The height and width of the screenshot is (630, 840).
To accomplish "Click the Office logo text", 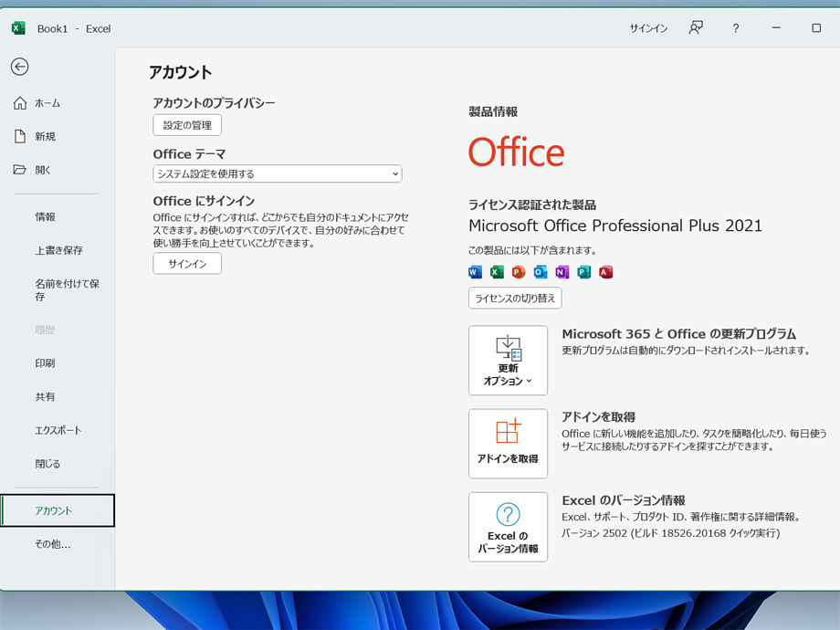I will [517, 152].
